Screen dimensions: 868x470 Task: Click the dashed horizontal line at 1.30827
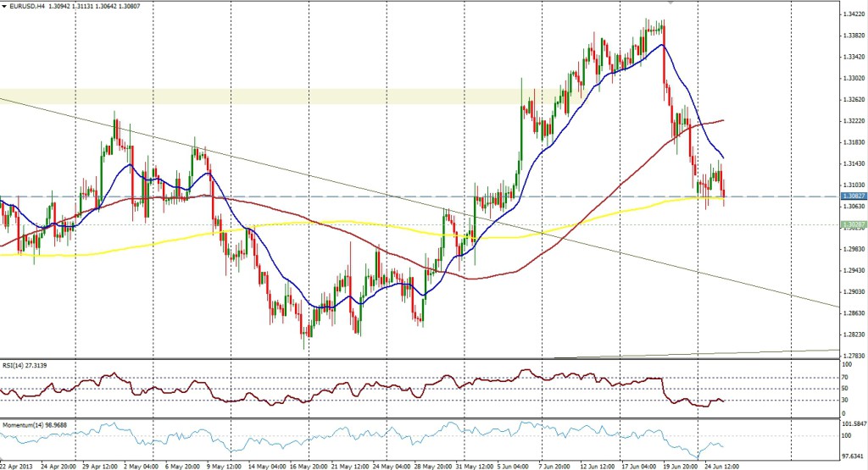tap(339, 196)
